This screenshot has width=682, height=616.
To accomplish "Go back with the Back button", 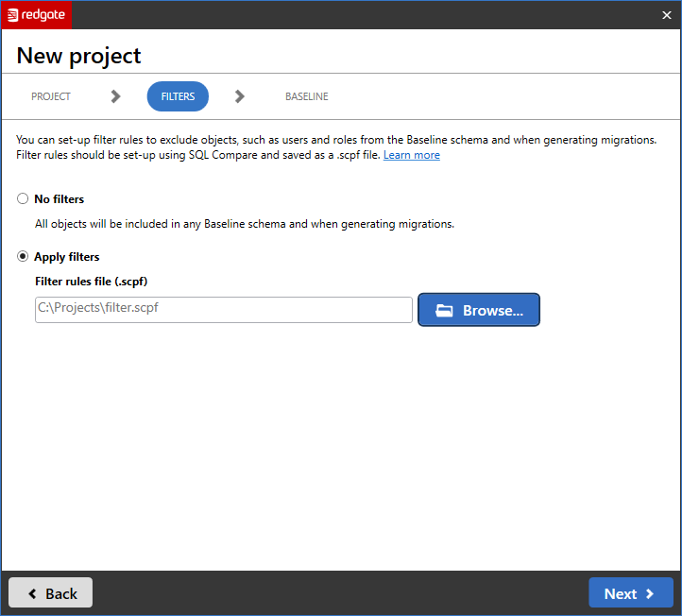I will click(51, 592).
